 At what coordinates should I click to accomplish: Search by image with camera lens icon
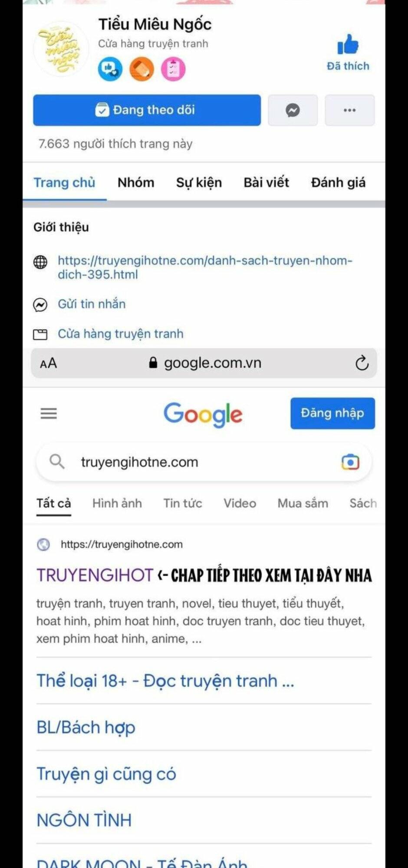click(x=350, y=462)
